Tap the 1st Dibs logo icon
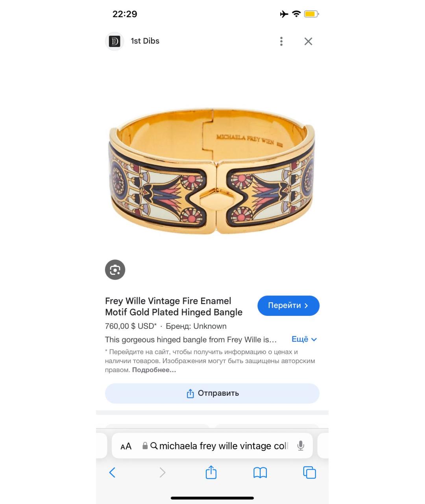425x504 pixels. click(115, 41)
